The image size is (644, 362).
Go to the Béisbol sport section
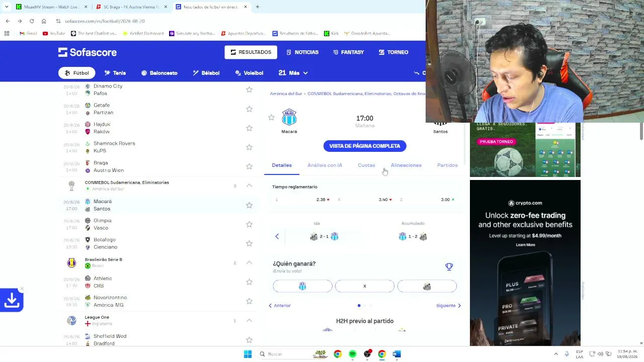206,73
